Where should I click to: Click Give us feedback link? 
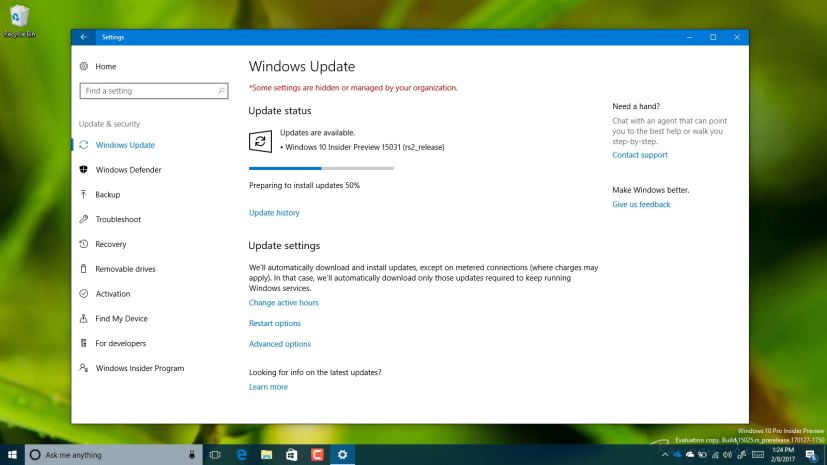[641, 204]
